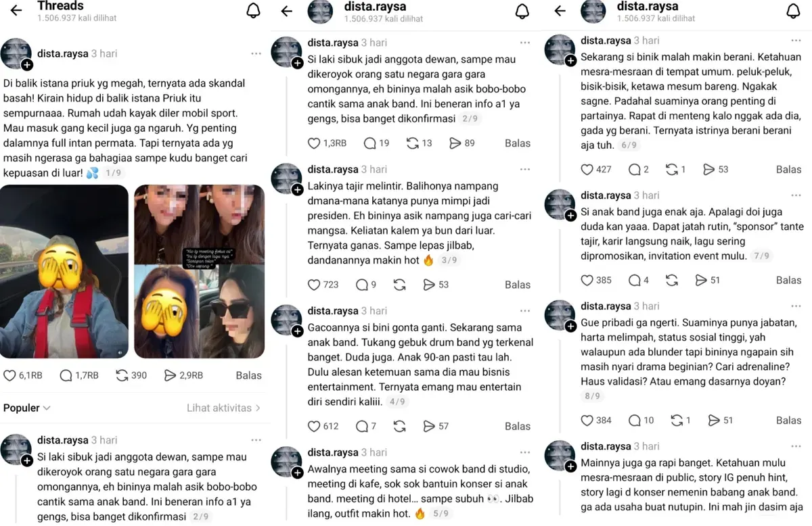Like the 3/9 post with 723 likes
The width and height of the screenshot is (812, 526).
(x=314, y=285)
